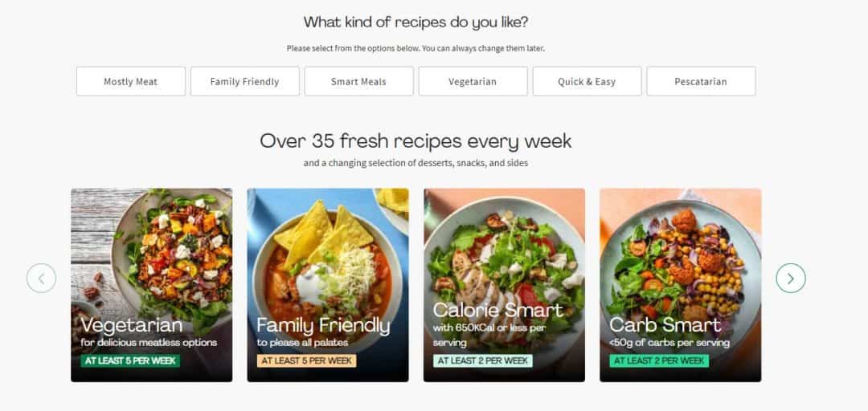Screen dimensions: 868x411
Task: Click Carb Smart 'At least 2 per week' badge
Action: click(x=659, y=360)
